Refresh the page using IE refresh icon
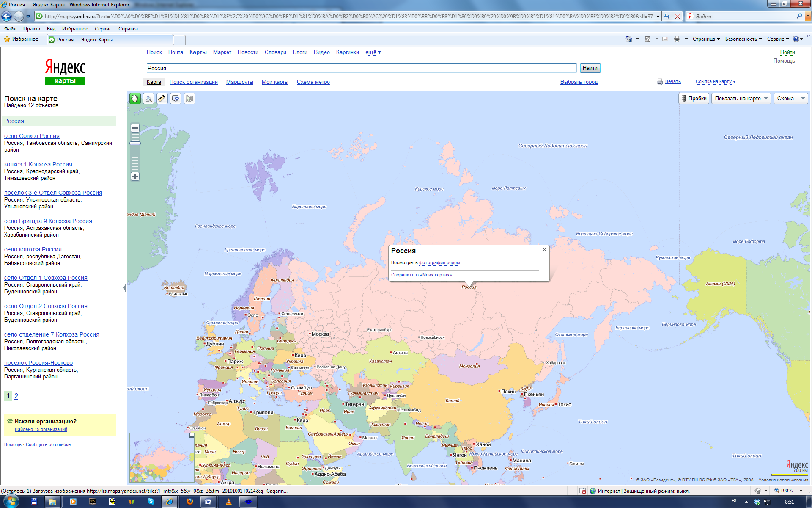812x508 pixels. (667, 17)
